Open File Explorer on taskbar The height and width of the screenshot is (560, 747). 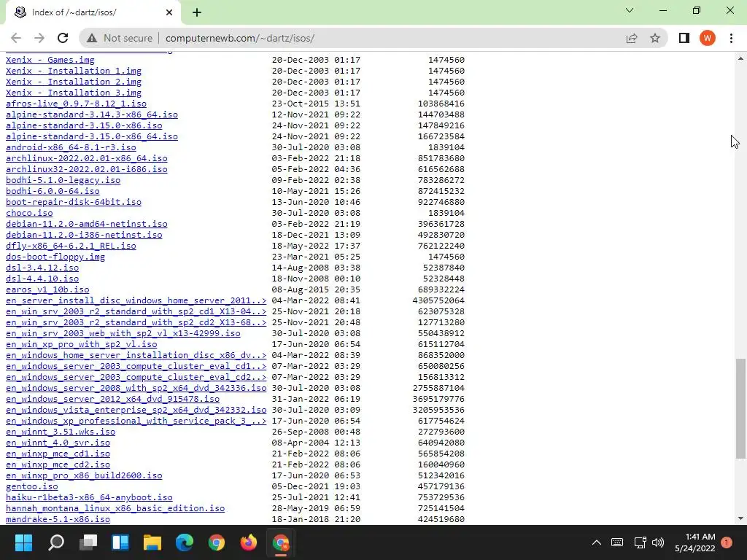tap(152, 542)
